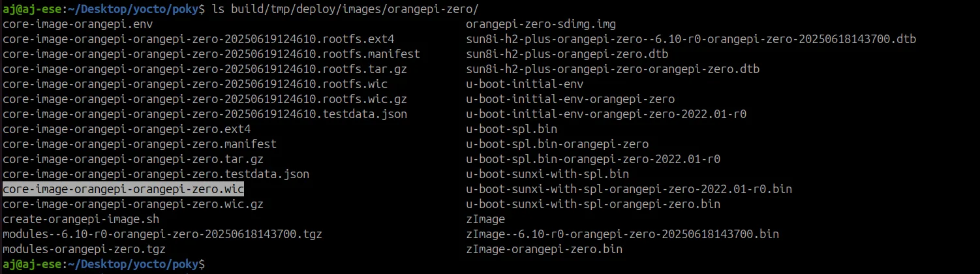Click the core-image-orangepi.env entry
The height and width of the screenshot is (274, 980).
pyautogui.click(x=78, y=24)
